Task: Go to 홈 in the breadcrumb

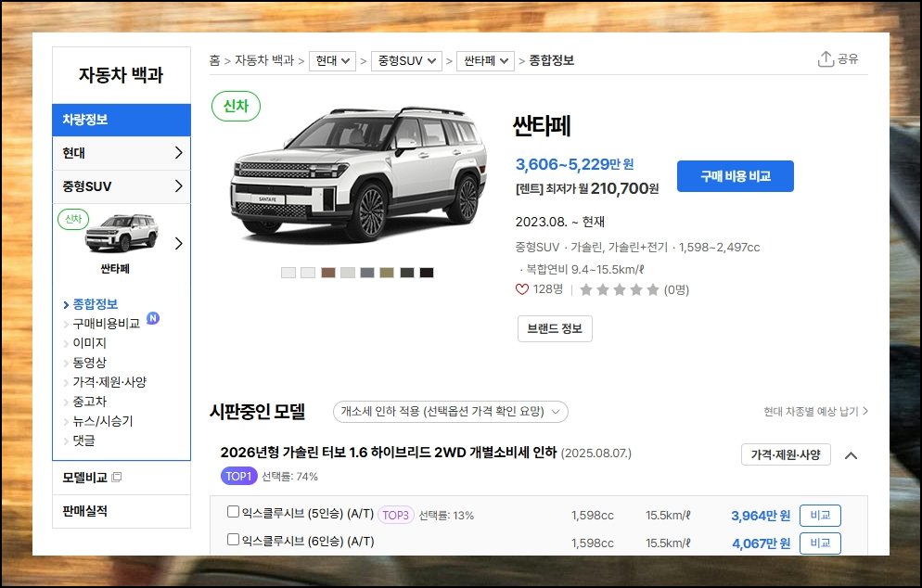Action: click(x=214, y=60)
